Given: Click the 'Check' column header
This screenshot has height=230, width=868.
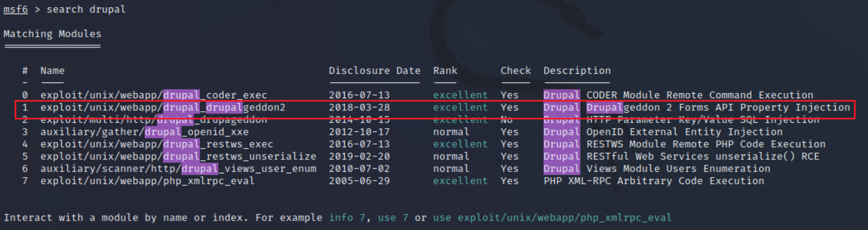Looking at the screenshot, I should coord(515,70).
